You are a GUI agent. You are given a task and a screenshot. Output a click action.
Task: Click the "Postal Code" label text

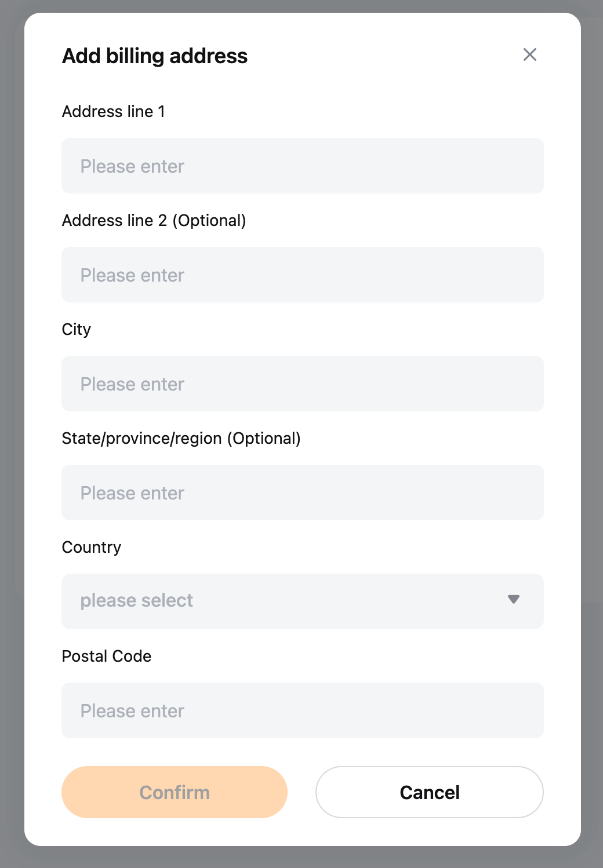click(107, 656)
